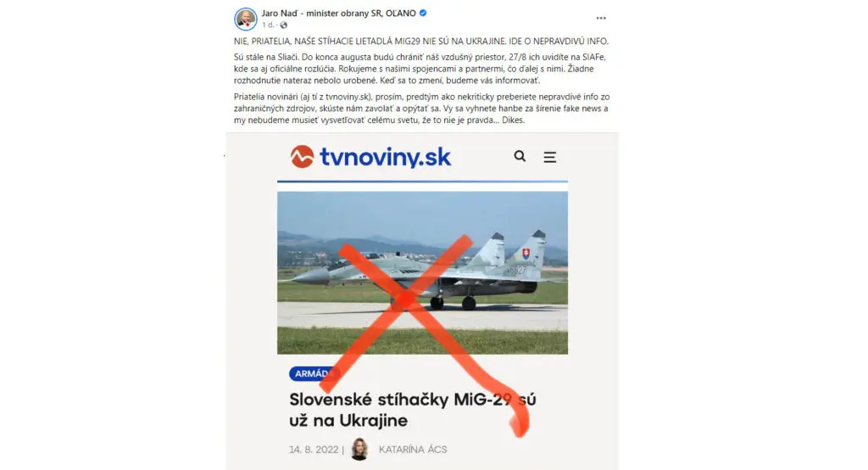
Task: Click the blue divider line under the logo
Action: point(422,182)
